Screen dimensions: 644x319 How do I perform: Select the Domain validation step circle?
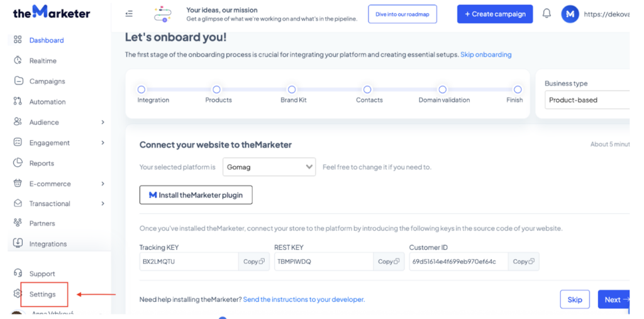[443, 89]
